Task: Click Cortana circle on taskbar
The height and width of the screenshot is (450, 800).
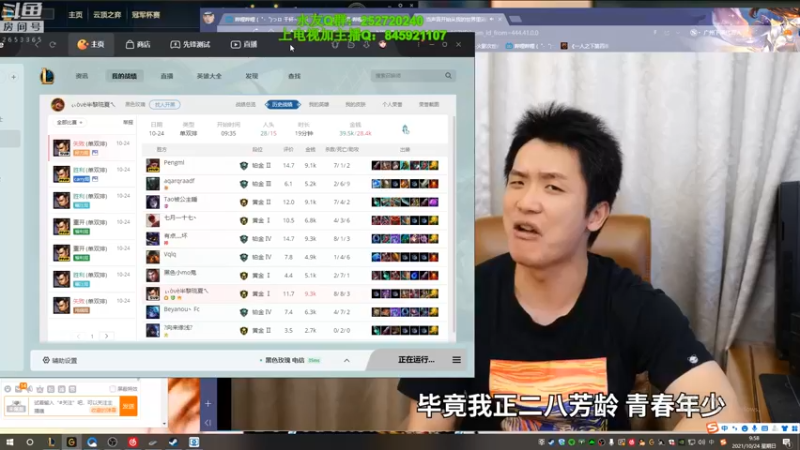Action: coord(30,442)
